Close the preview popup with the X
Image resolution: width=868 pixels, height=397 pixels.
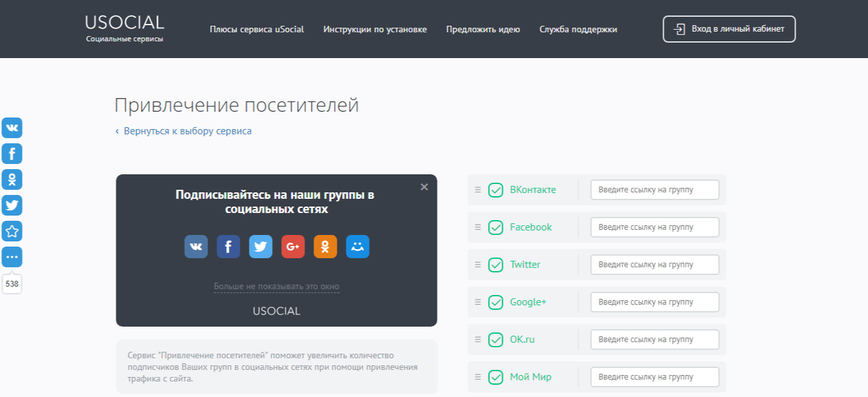(424, 187)
